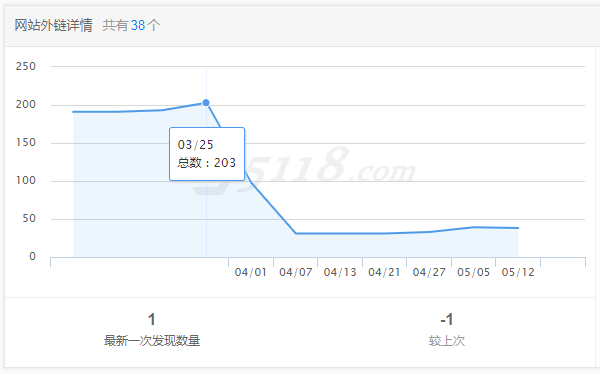Click the 网站外链详情 panel title
600x374 pixels.
[54, 25]
